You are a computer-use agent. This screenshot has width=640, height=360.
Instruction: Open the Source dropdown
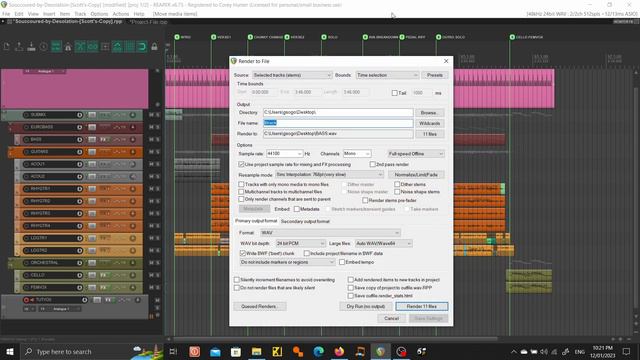(292, 75)
